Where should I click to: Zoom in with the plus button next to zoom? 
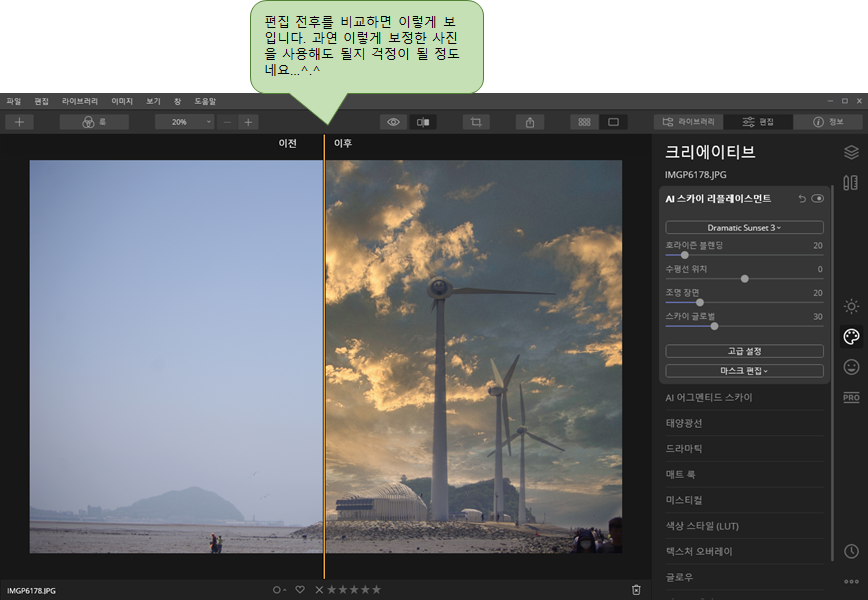(x=248, y=122)
